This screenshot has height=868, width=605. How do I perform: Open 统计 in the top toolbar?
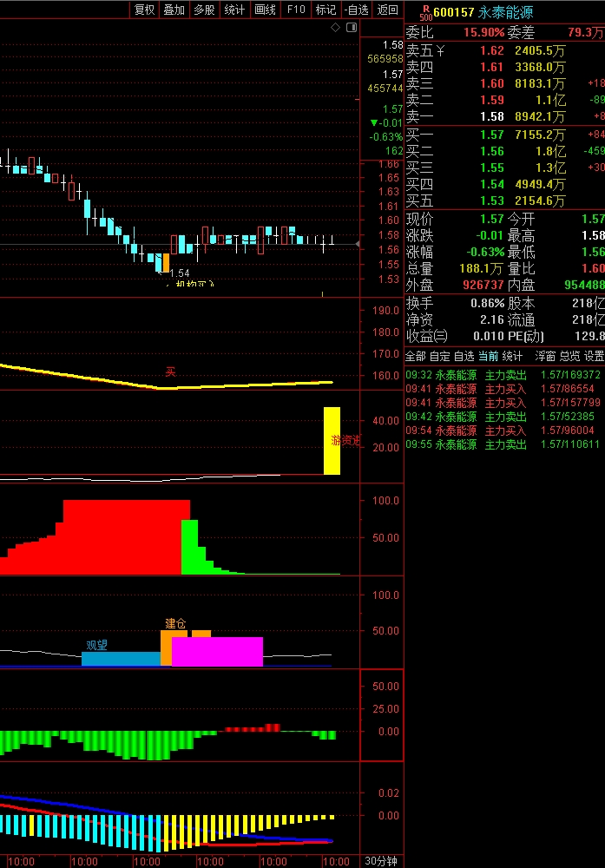click(x=234, y=10)
